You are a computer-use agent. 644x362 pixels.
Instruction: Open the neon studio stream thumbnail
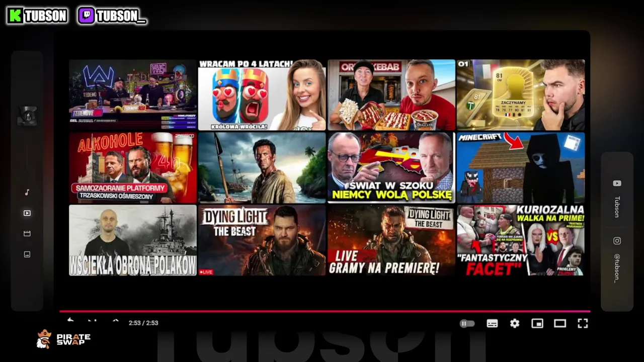click(x=133, y=95)
